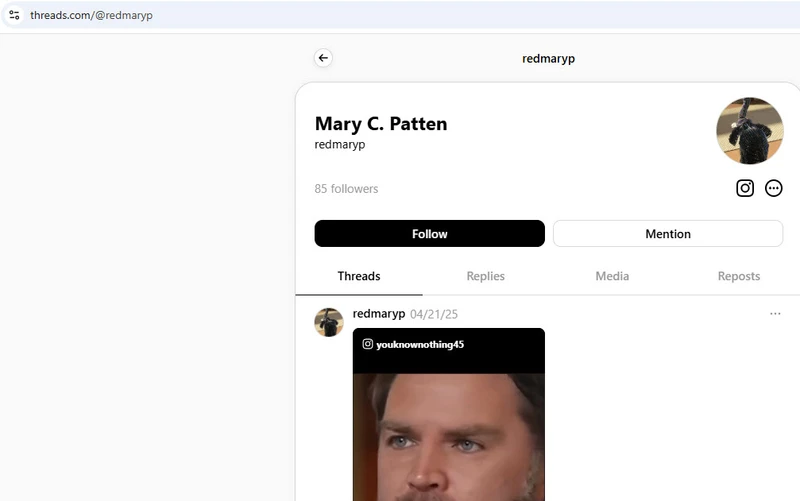The height and width of the screenshot is (501, 800).
Task: Go back using the arrow button
Action: click(323, 58)
